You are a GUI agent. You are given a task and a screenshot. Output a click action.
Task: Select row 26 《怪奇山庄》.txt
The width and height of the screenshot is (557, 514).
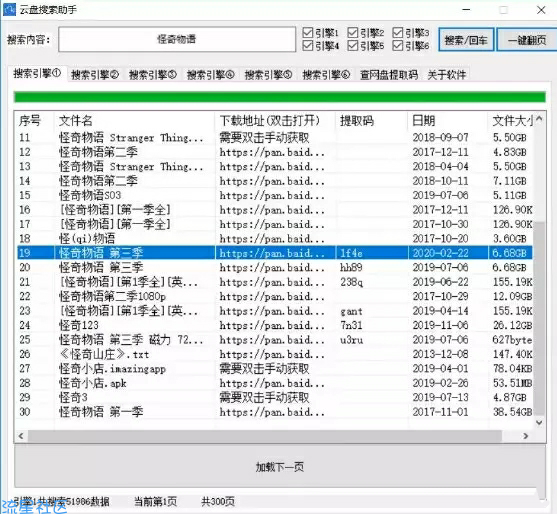(x=274, y=354)
